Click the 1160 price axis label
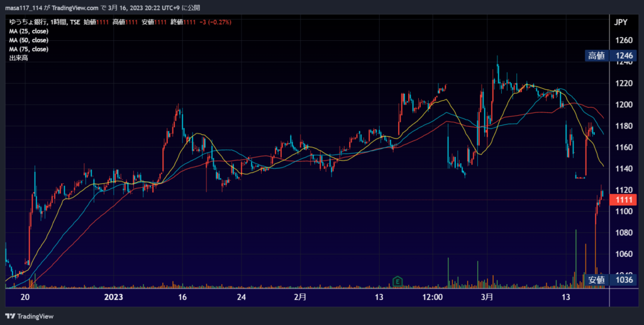The image size is (644, 325). pyautogui.click(x=624, y=147)
